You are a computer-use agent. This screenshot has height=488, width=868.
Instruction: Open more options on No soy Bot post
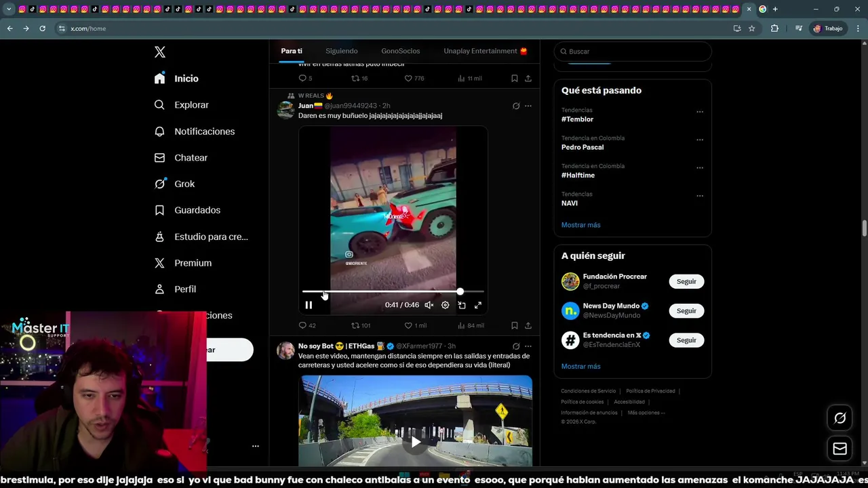click(528, 346)
